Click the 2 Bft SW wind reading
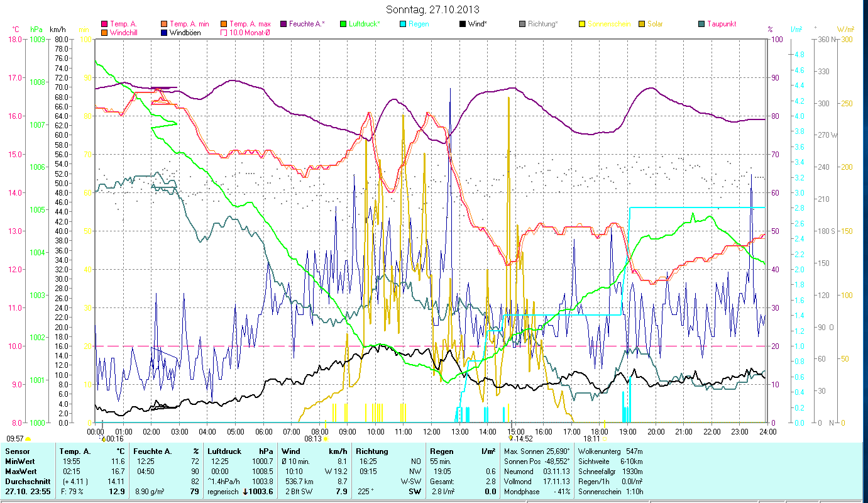Image resolution: width=868 pixels, height=503 pixels. 299,492
